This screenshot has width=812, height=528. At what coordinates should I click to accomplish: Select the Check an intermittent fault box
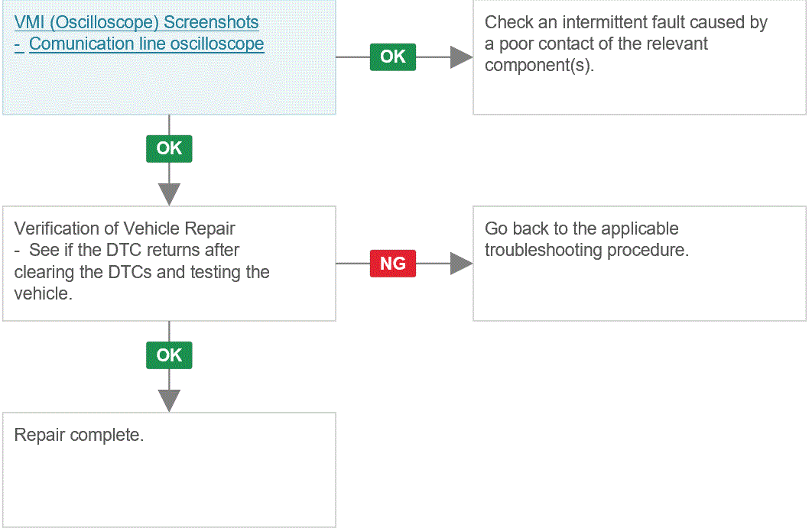pos(639,57)
